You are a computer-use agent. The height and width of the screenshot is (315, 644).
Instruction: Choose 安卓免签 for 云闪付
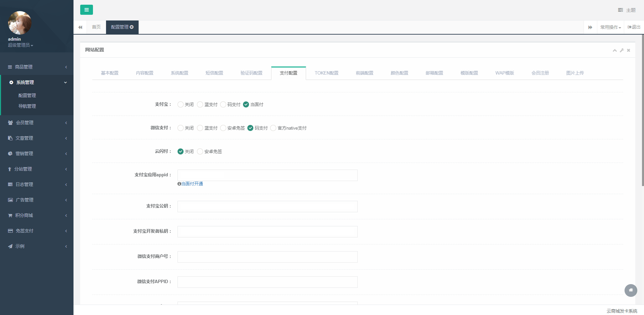[x=200, y=151]
